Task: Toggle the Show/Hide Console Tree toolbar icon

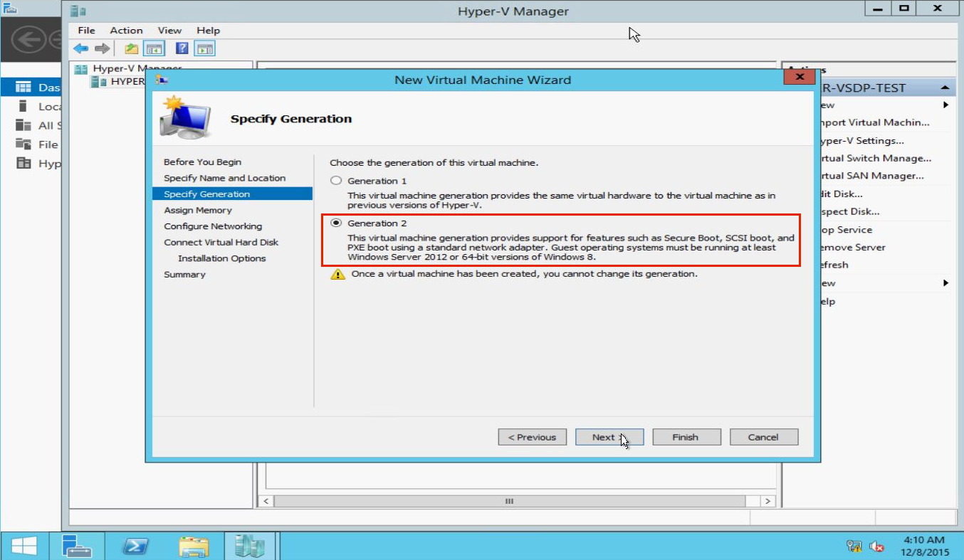Action: (154, 48)
